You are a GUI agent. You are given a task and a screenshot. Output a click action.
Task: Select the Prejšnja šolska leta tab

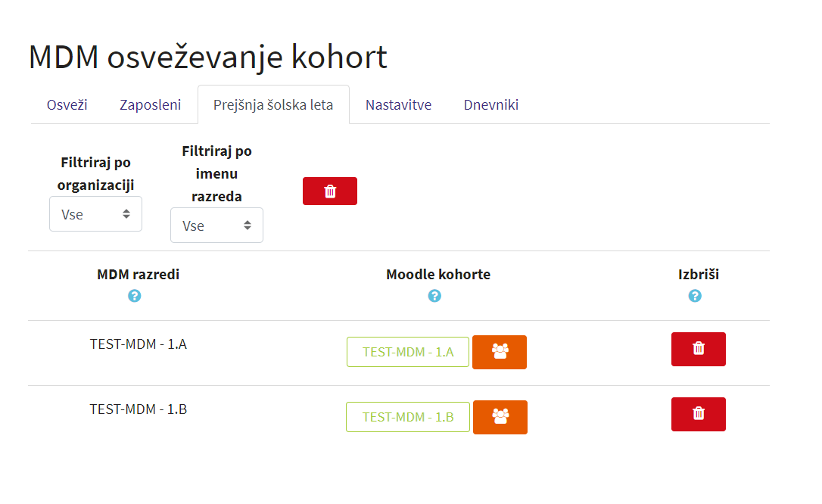273,104
